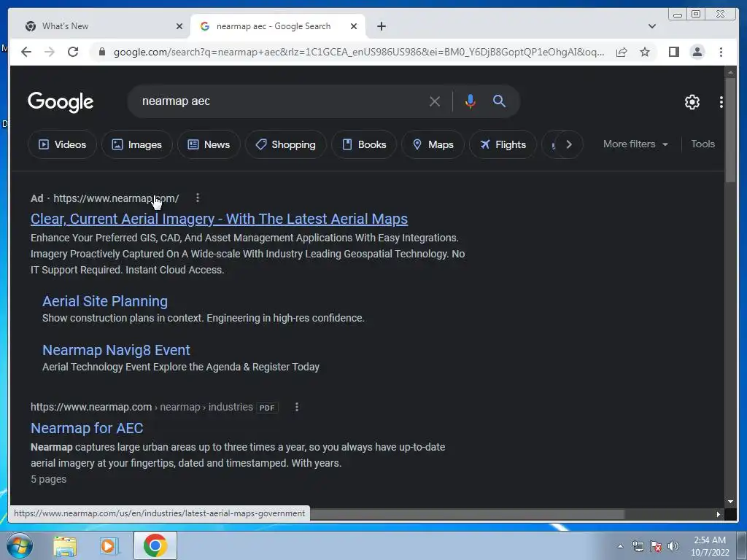
Task: Reload the page with the refresh icon
Action: tap(73, 52)
